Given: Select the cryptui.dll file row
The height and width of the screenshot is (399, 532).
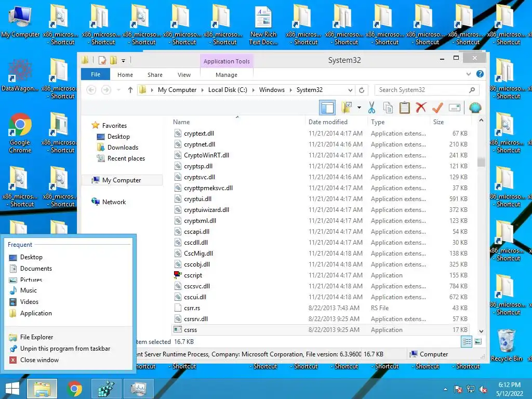Looking at the screenshot, I should [321, 199].
